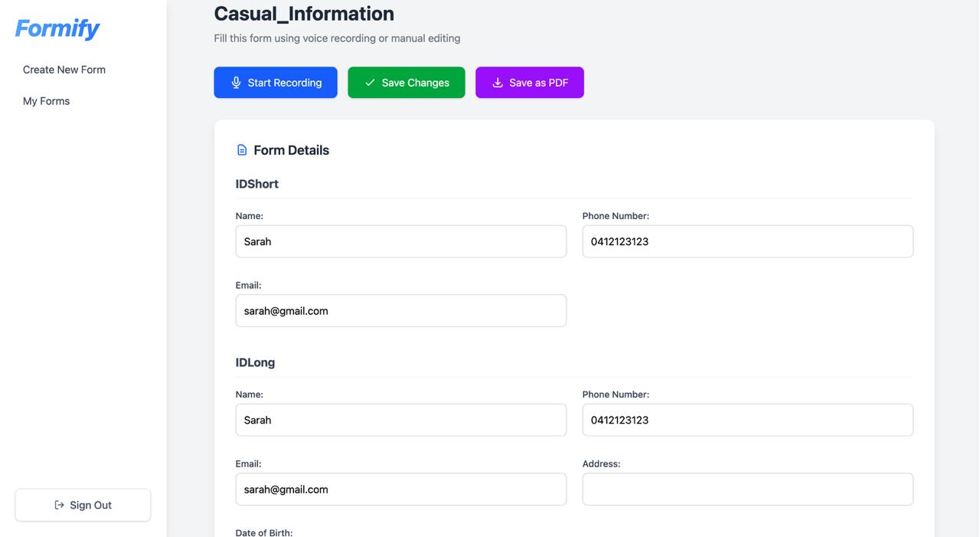Focus the IDLong Phone Number field

click(747, 420)
